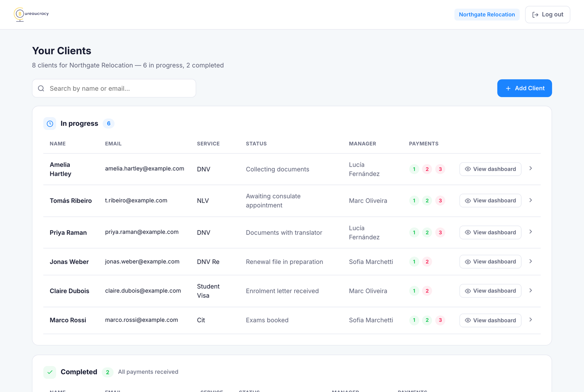Click the MANAGER column header in In progress
This screenshot has width=584, height=392.
(362, 144)
